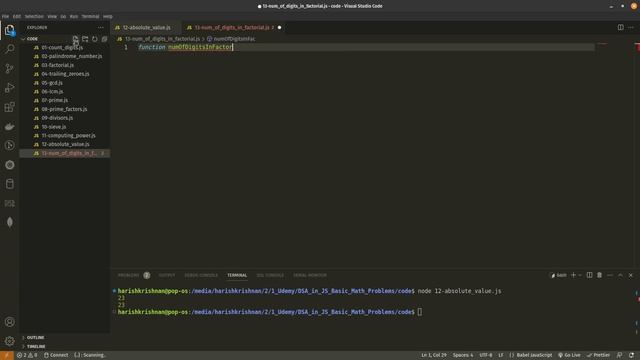640x360 pixels.
Task: Open 03-factorial.js file
Action: 64,65
